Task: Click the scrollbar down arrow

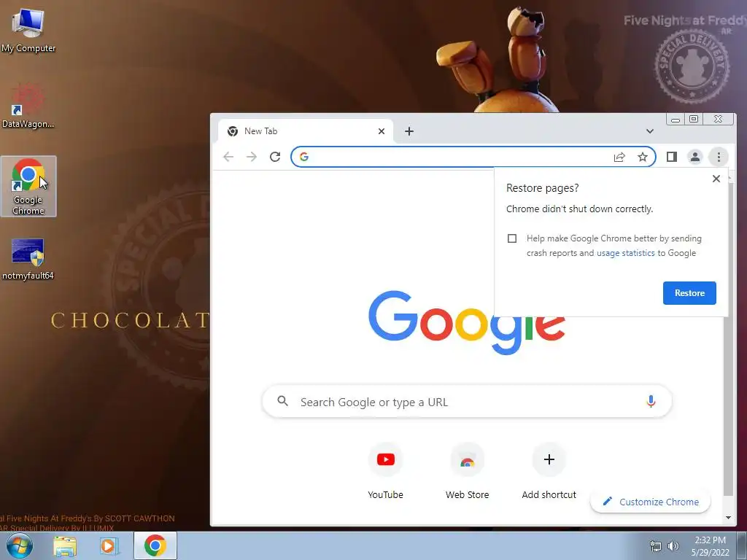Action: [x=728, y=518]
